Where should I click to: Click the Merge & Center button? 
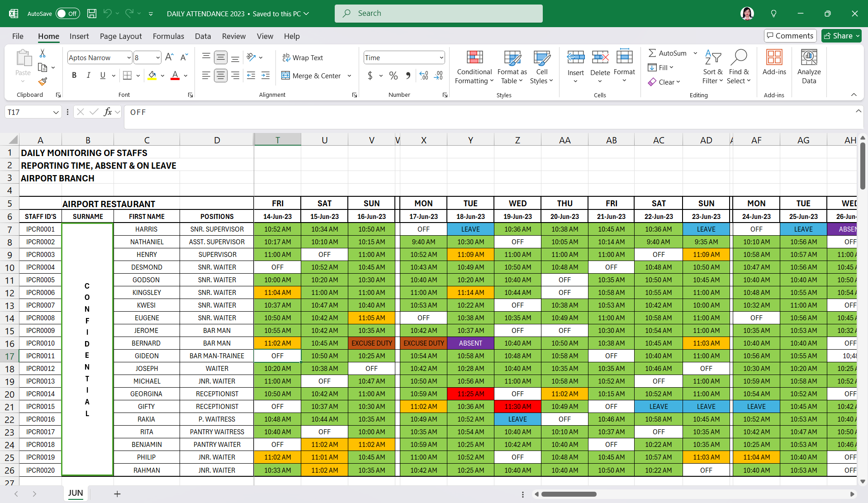pos(311,76)
